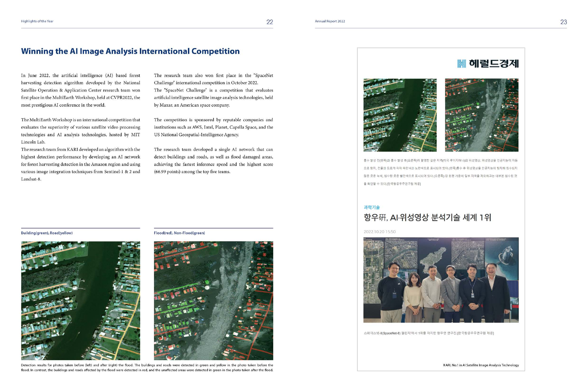Viewport: 588px width, 392px height.
Task: Click the research team group photo
Action: pos(441,280)
